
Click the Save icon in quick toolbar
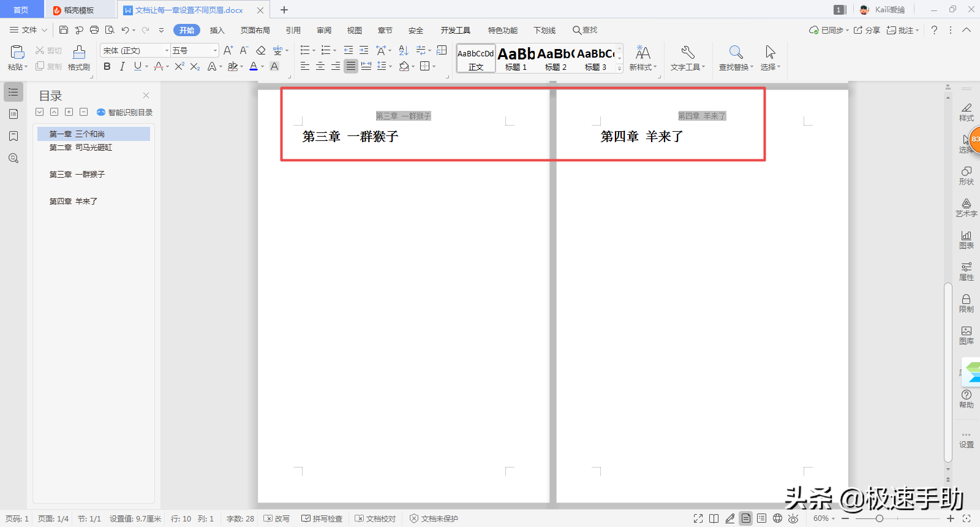[64, 29]
